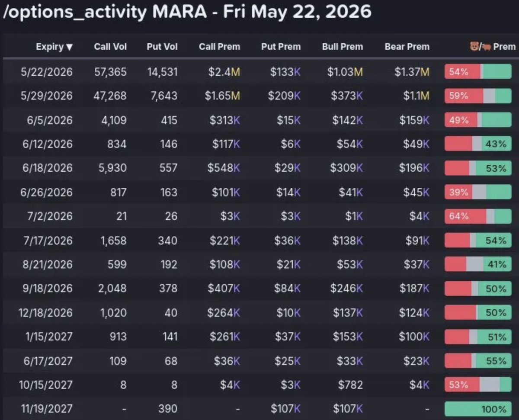Viewport: 519px width, 420px height.
Task: Click call premium value $1.65M
Action: coord(222,96)
